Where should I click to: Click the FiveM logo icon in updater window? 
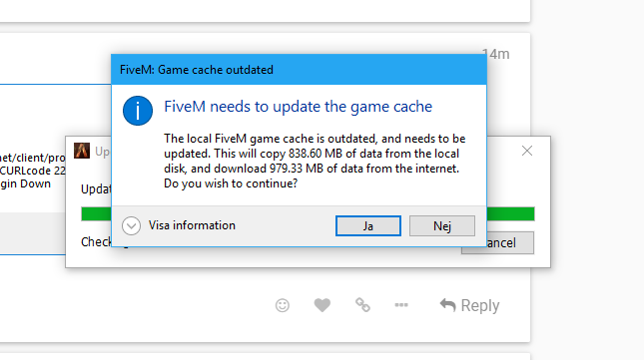click(82, 151)
